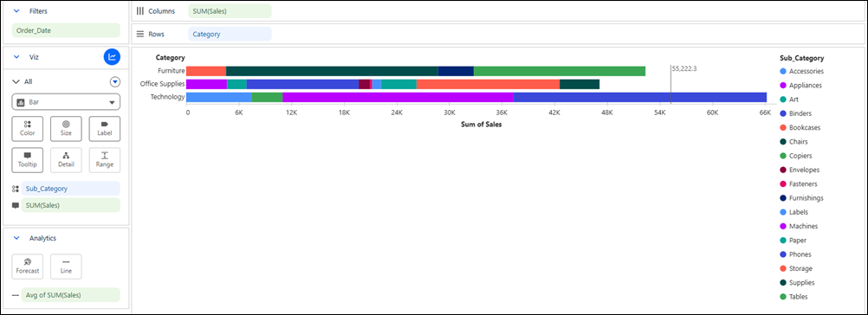Image resolution: width=868 pixels, height=315 pixels.
Task: Click the Tables legend entry
Action: click(794, 297)
